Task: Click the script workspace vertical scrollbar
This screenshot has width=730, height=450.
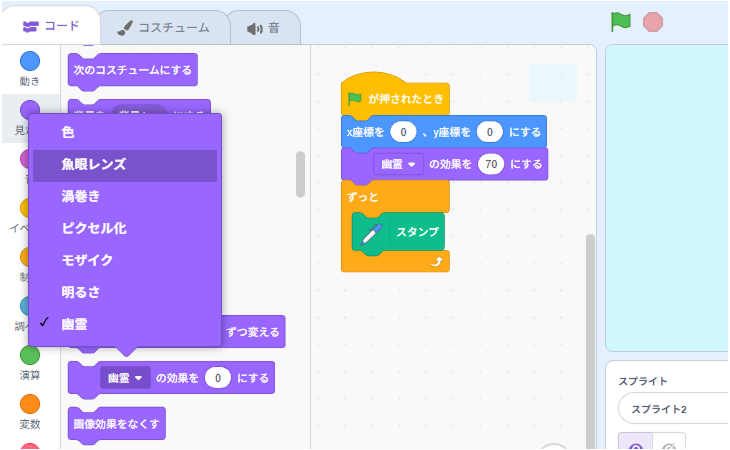Action: pyautogui.click(x=590, y=342)
